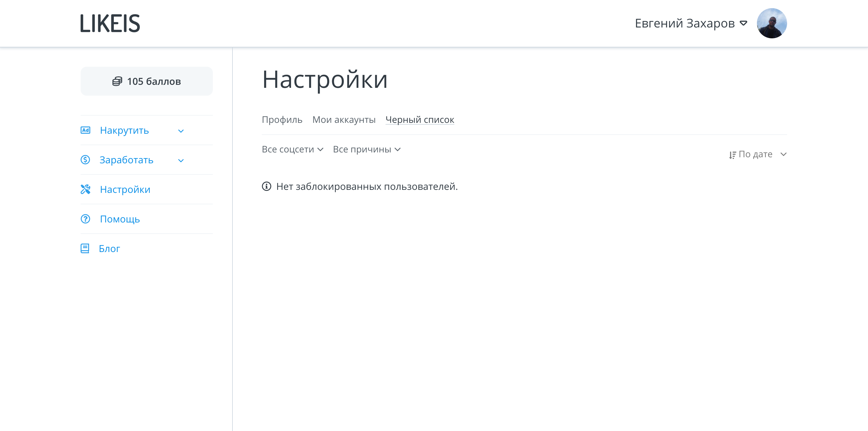Open the Накрутить sidebar item
868x431 pixels.
124,130
